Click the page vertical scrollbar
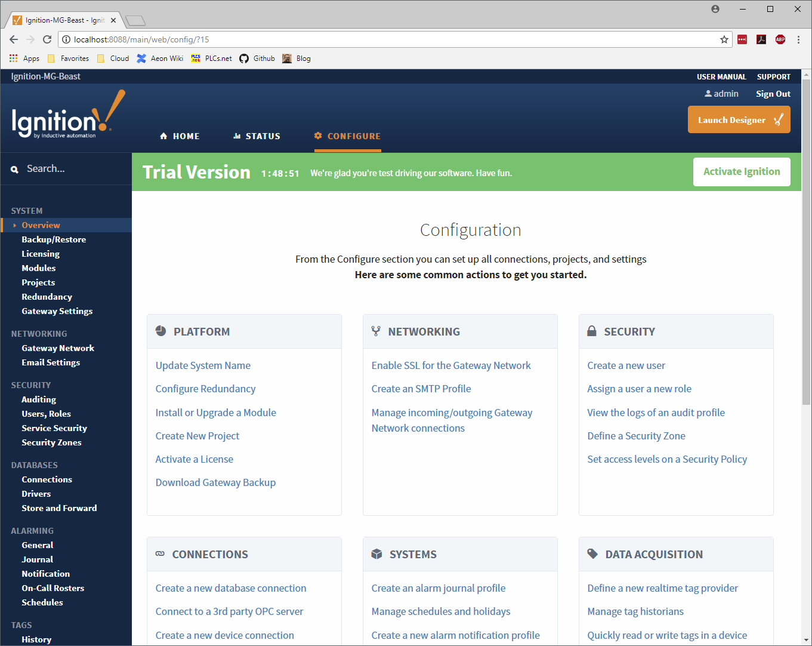Viewport: 812px width, 646px height. [807, 242]
